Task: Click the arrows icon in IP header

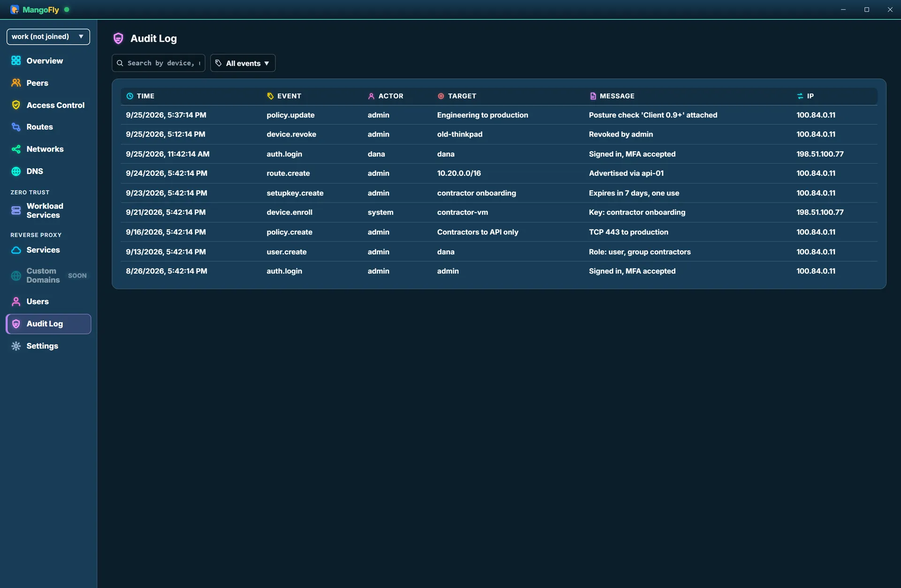Action: coord(800,96)
